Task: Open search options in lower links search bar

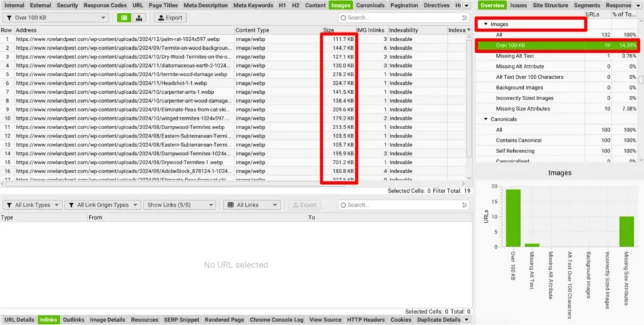Action: 465,205
